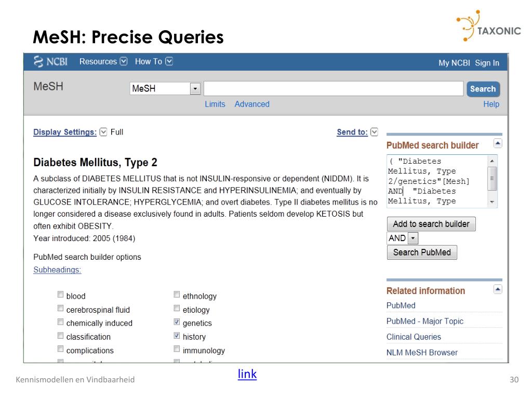This screenshot has height=399, width=532.
Task: Collapse the Related information panel
Action: pyautogui.click(x=497, y=289)
